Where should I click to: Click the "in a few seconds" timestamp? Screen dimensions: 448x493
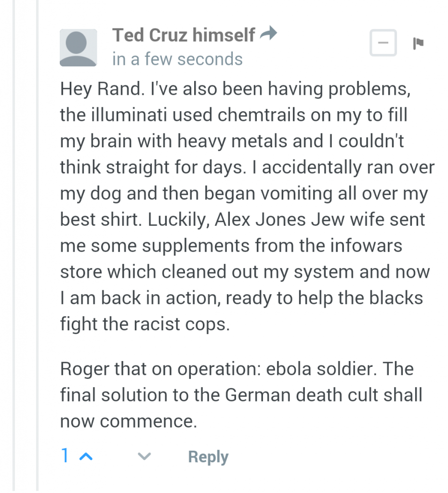[177, 59]
